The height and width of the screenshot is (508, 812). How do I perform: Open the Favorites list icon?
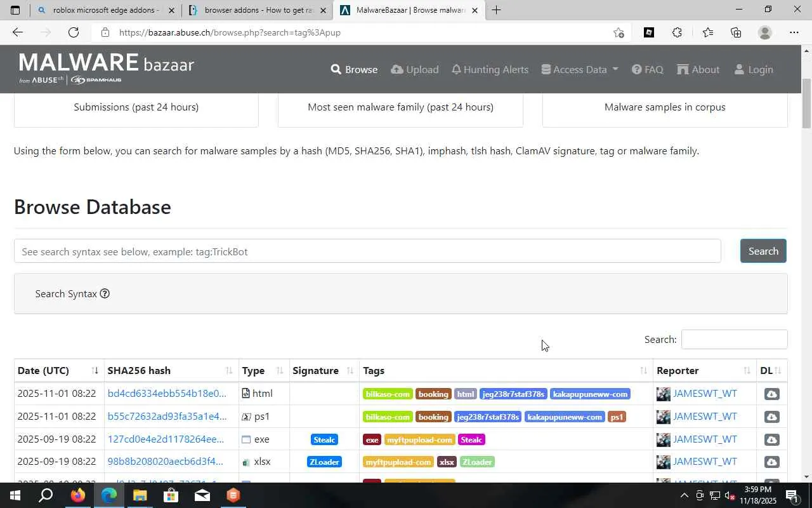point(707,32)
